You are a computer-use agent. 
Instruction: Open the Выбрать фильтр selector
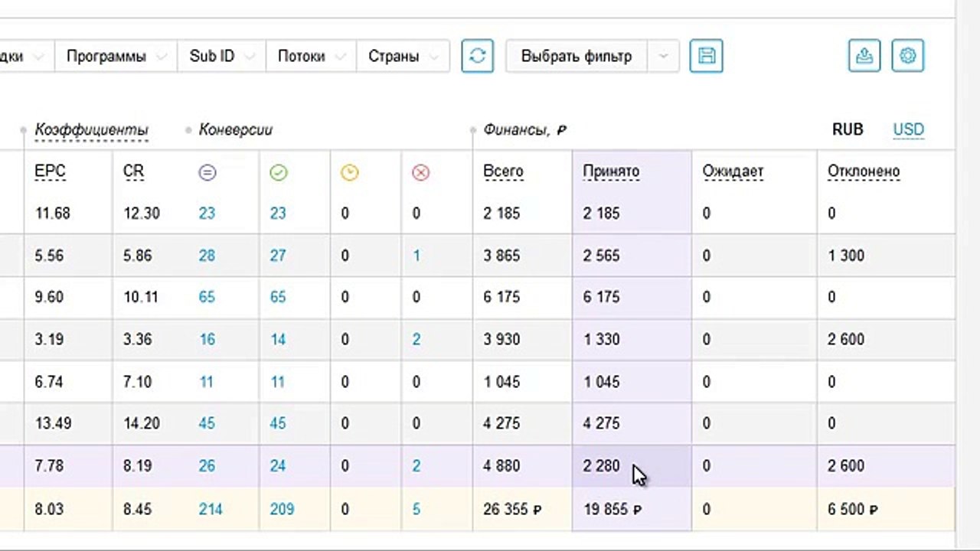pyautogui.click(x=592, y=56)
